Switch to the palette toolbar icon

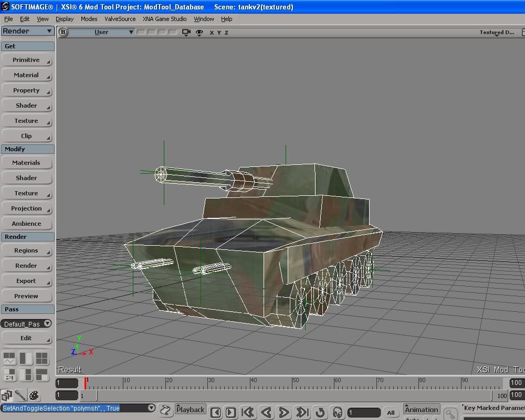click(x=34, y=395)
